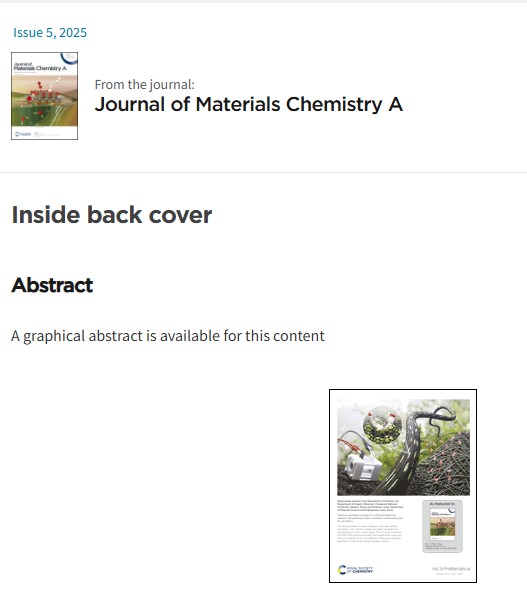Open the small journal cover thumbnail

(x=45, y=96)
